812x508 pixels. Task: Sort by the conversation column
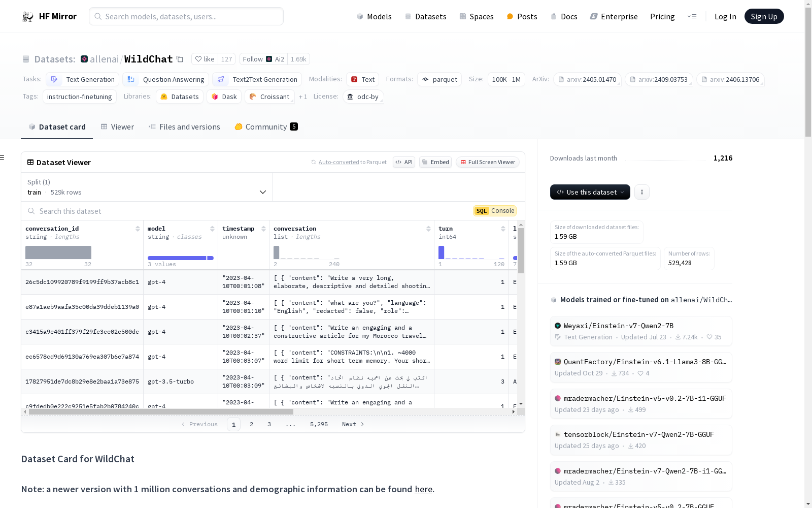[428, 229]
